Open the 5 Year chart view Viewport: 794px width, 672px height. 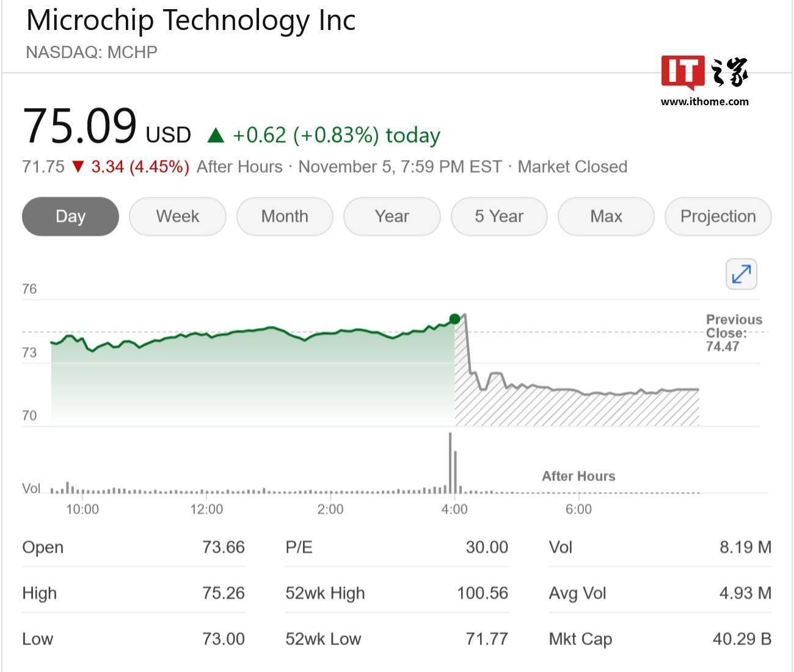click(x=499, y=216)
